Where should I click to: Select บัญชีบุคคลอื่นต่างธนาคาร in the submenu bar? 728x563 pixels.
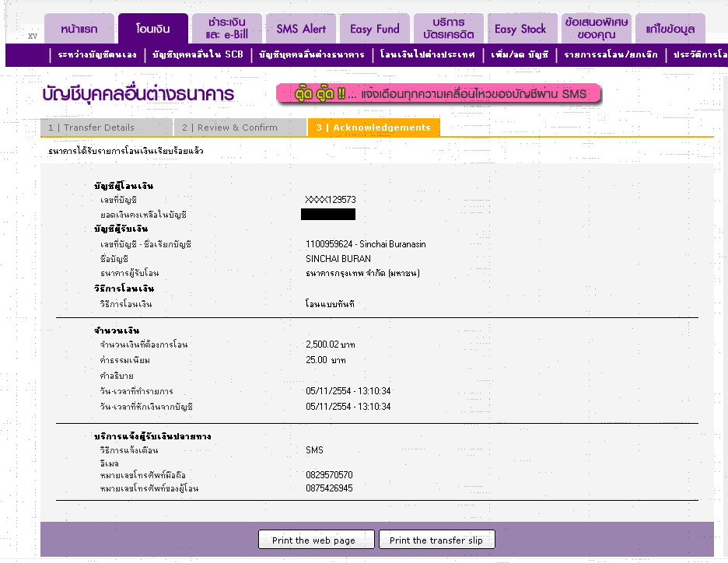coord(311,55)
